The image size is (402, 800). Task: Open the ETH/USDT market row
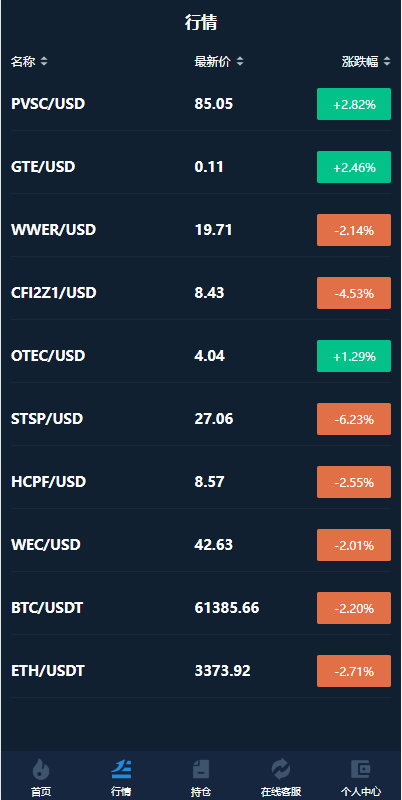click(x=201, y=671)
